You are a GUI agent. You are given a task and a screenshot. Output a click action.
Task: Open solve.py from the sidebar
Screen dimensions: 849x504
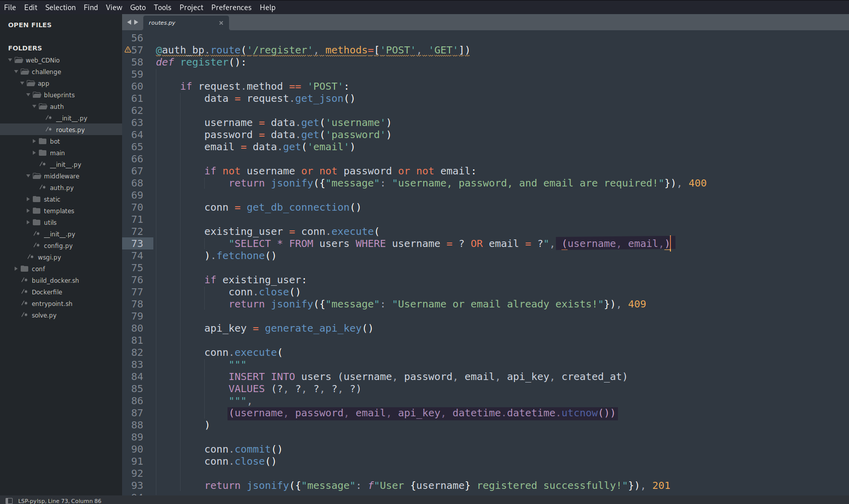click(x=44, y=315)
